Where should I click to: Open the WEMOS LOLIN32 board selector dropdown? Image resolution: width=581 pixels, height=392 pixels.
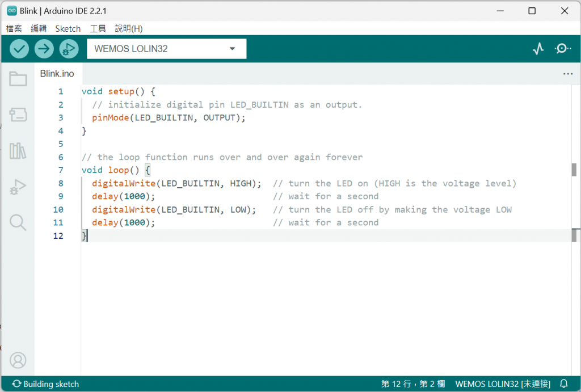tap(166, 49)
